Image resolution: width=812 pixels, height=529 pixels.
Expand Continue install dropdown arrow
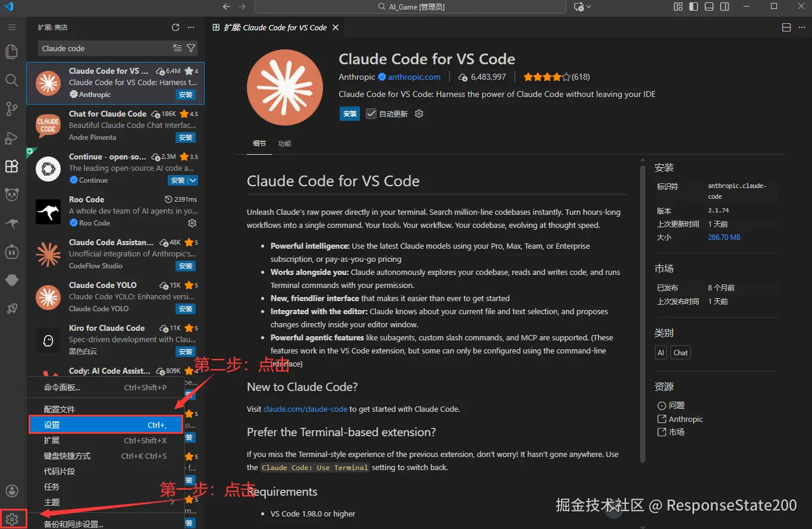[x=192, y=180]
